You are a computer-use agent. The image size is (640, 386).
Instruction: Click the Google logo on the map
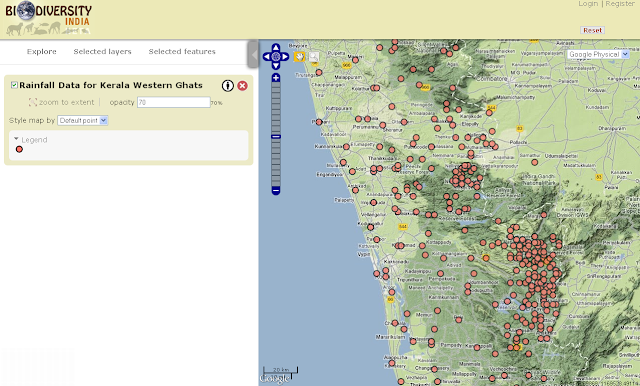pos(274,379)
